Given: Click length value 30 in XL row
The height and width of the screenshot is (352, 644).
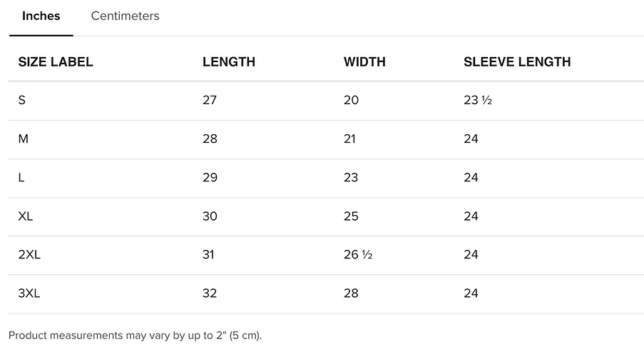Looking at the screenshot, I should pos(210,216).
